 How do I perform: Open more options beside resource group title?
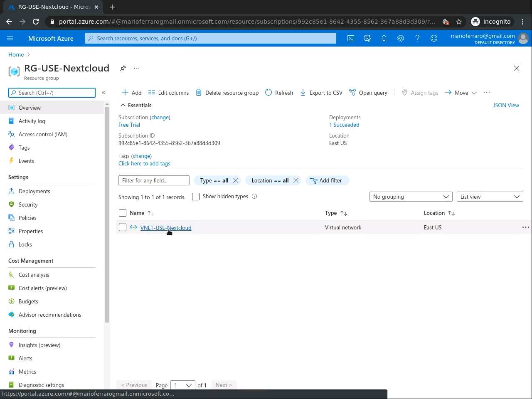click(x=136, y=68)
